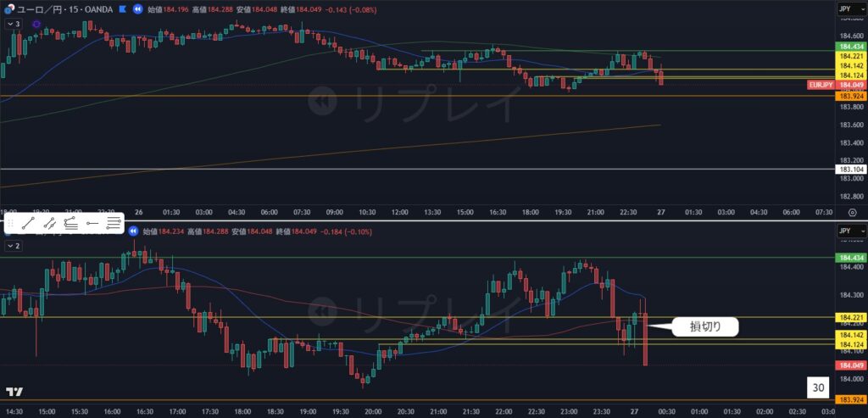Select the trend line with info tool

[49, 224]
